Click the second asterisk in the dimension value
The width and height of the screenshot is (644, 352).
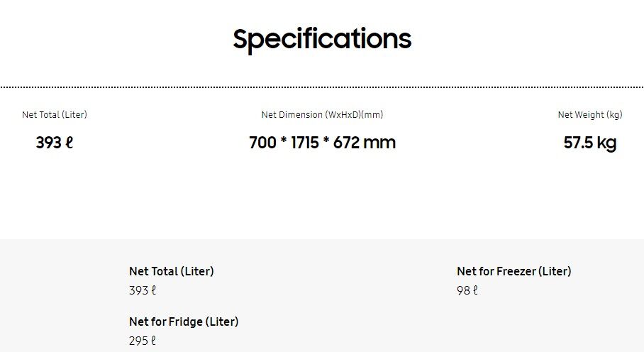[x=326, y=142]
